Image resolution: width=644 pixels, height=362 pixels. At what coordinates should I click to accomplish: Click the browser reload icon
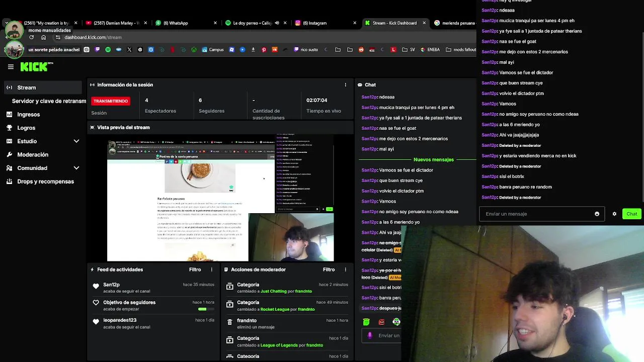[x=31, y=37]
